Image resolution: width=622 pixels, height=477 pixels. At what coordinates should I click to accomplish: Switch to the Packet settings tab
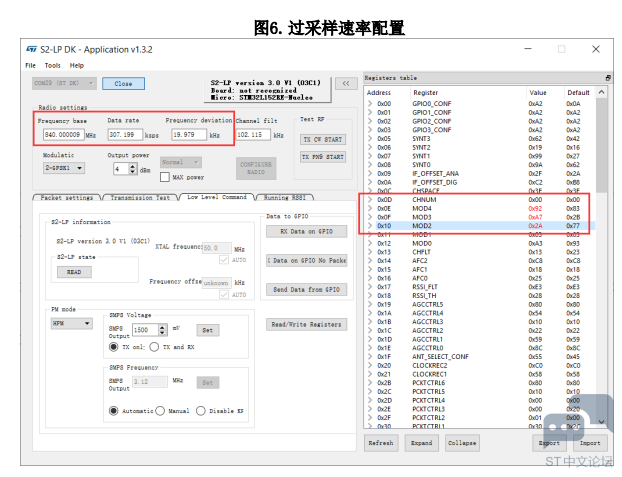67,197
